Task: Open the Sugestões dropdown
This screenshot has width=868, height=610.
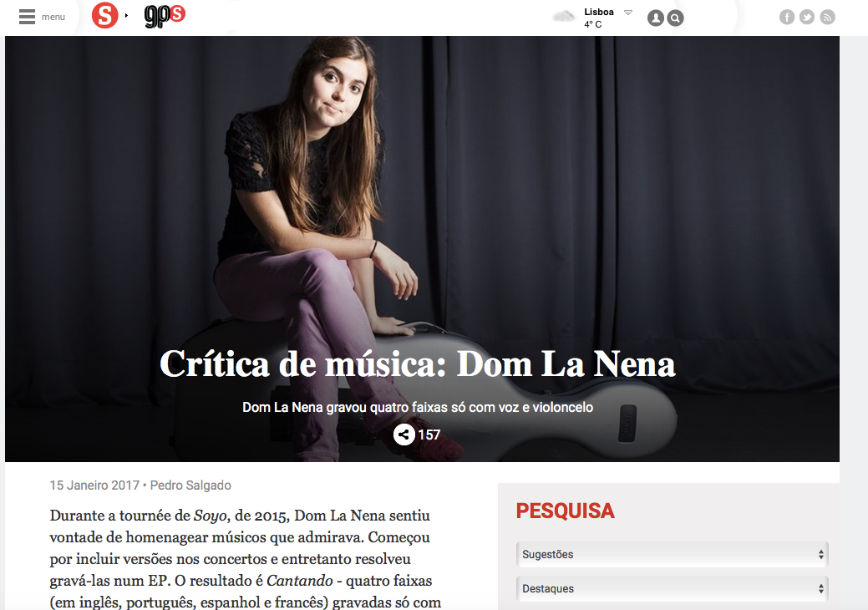Action: pos(672,554)
